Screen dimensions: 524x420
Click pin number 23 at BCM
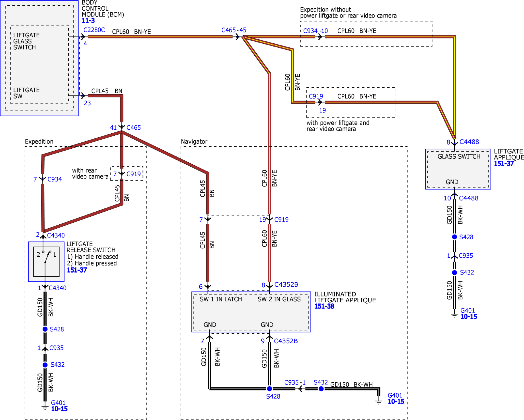coord(87,103)
